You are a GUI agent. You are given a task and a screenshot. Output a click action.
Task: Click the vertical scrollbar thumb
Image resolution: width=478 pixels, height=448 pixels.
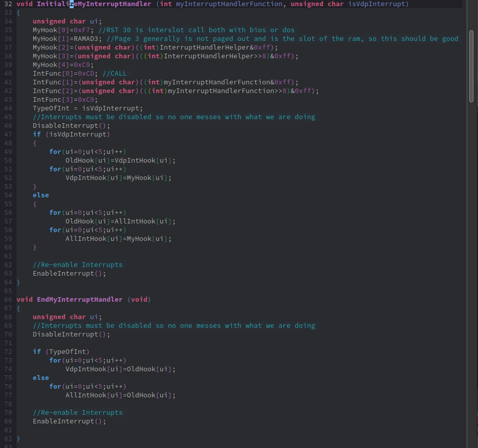[471, 66]
